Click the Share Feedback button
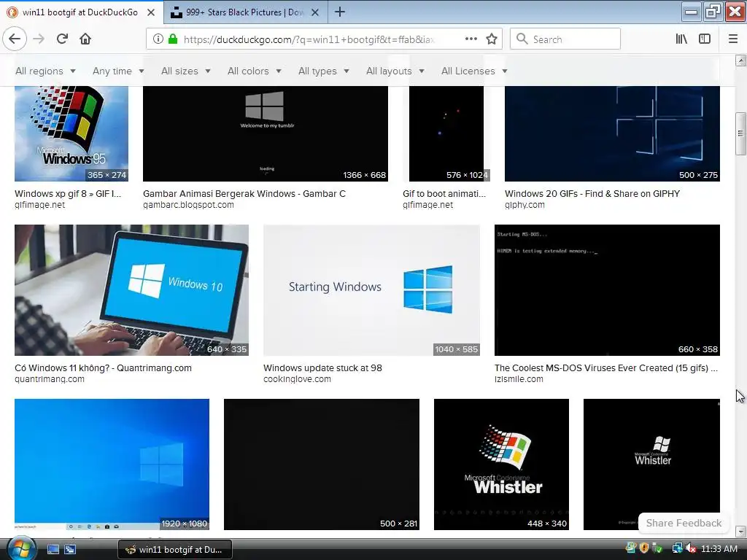The image size is (747, 560). (683, 523)
